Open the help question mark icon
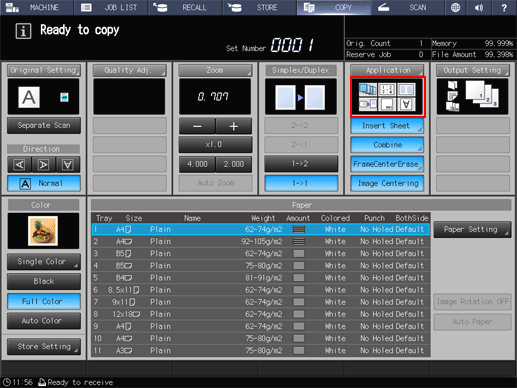This screenshot has width=517, height=388. click(x=504, y=7)
